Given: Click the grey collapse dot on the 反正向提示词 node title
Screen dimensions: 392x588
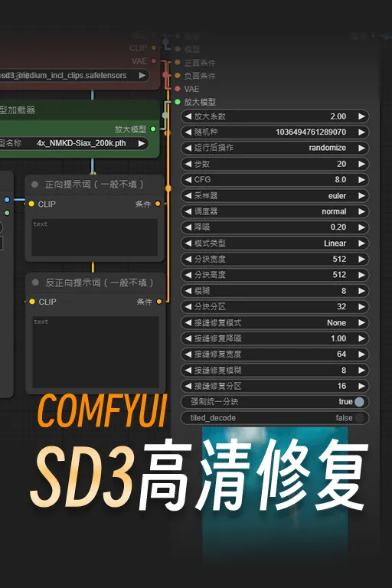Looking at the screenshot, I should pos(36,282).
